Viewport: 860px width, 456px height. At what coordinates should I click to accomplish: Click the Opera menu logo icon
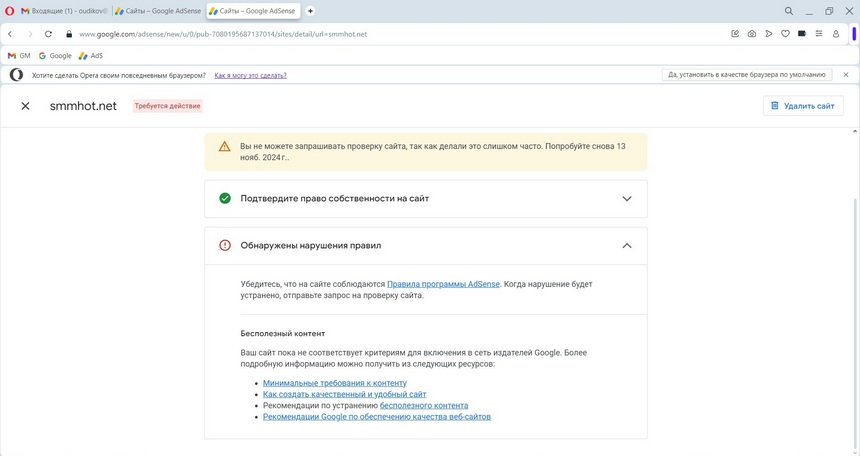tap(10, 10)
